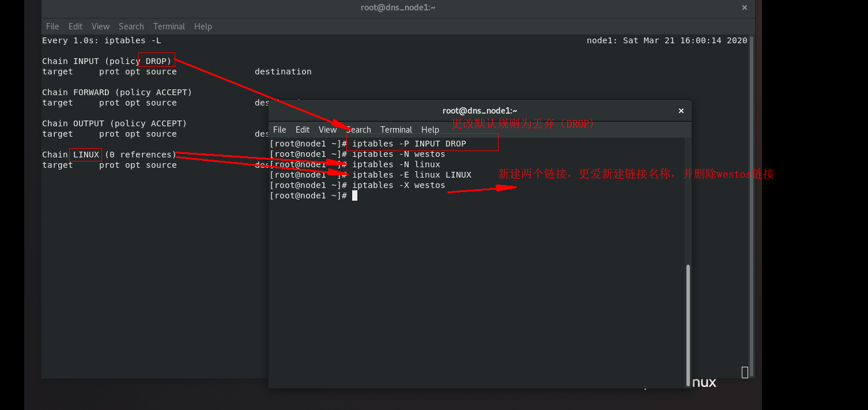
Task: Click text 'Every 1.0s: iptables -L'
Action: click(101, 40)
